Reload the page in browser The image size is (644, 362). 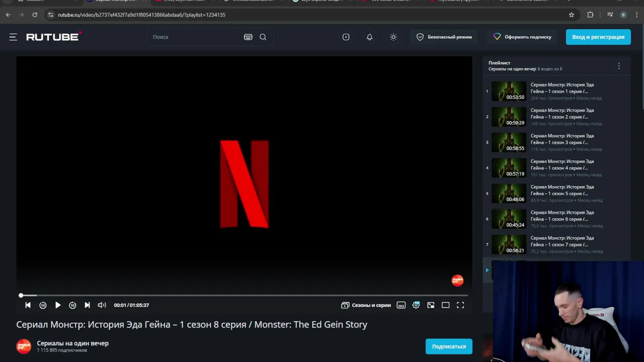35,15
